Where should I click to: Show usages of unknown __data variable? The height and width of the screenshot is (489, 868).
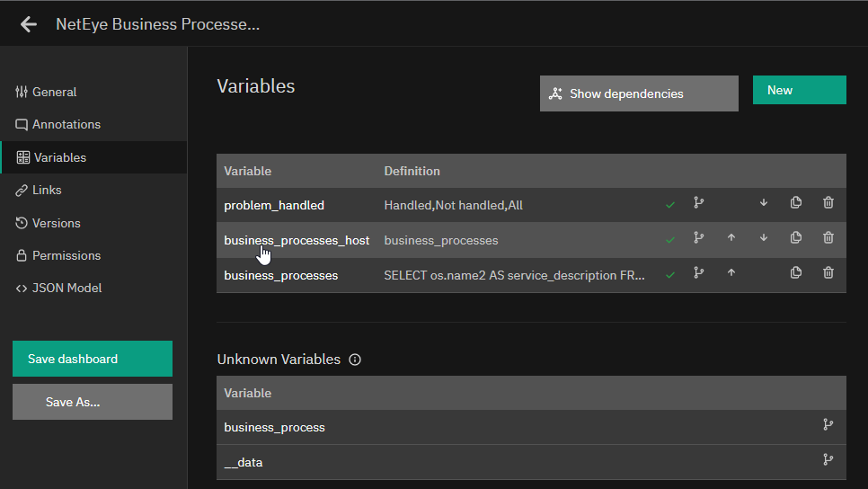point(828,459)
